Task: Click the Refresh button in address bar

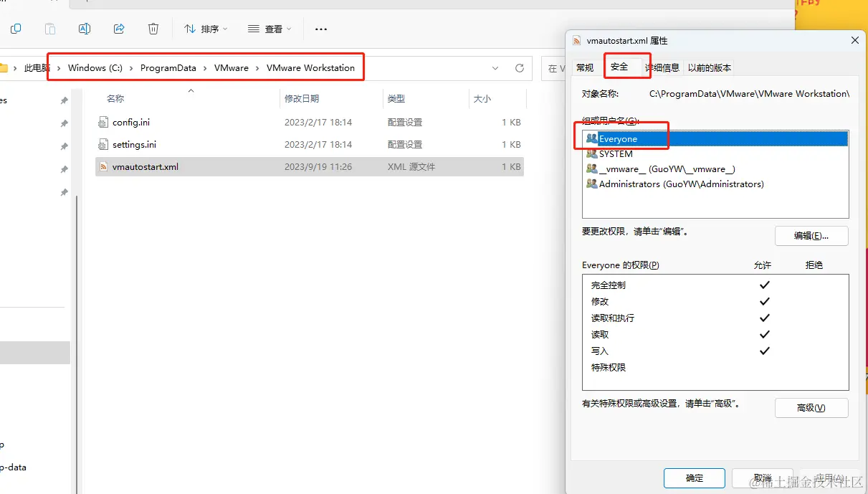Action: (x=520, y=68)
